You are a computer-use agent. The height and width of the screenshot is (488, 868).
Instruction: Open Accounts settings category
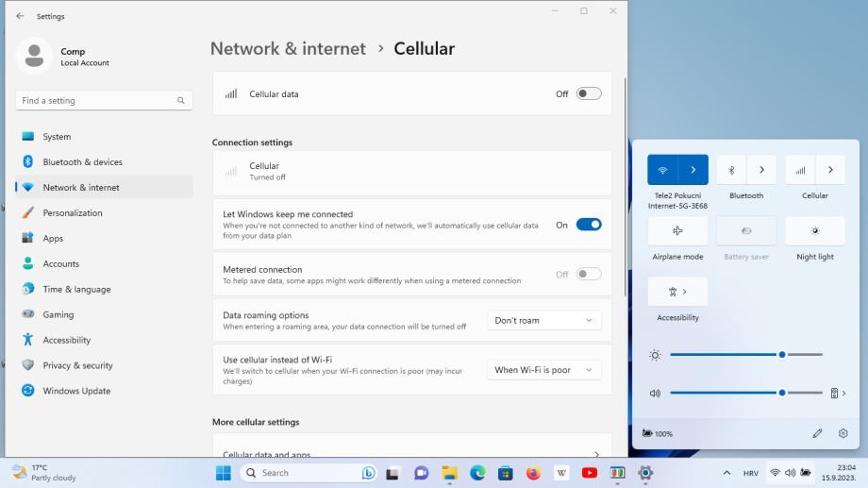[x=104, y=263]
